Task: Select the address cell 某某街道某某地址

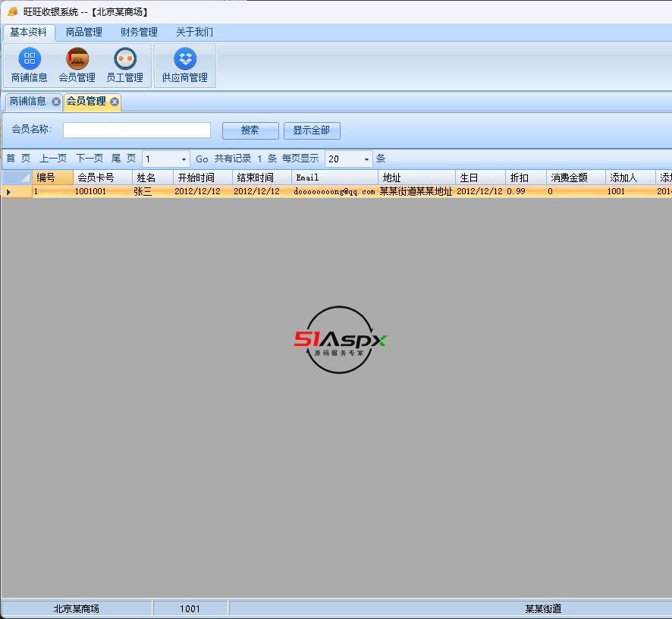Action: click(x=416, y=192)
